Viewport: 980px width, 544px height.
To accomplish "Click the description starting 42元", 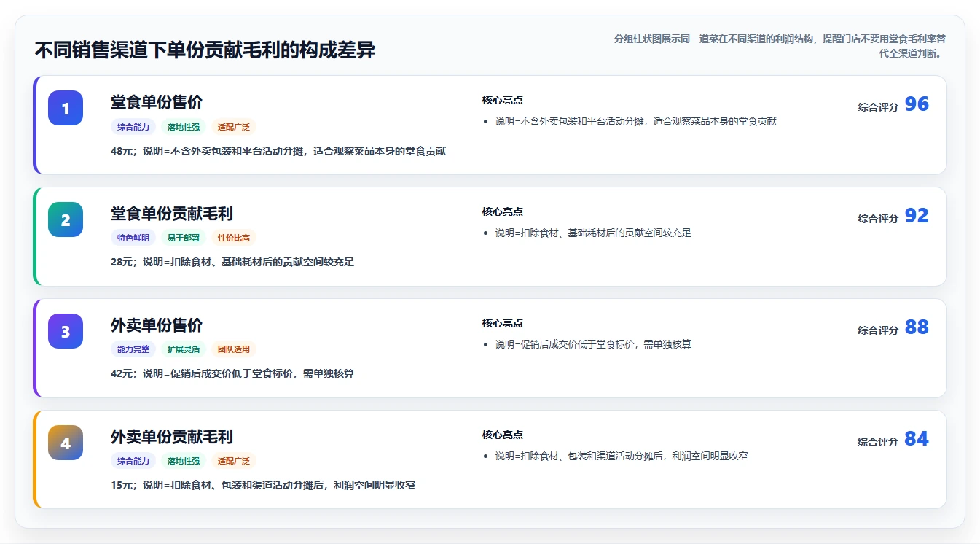I will point(232,373).
